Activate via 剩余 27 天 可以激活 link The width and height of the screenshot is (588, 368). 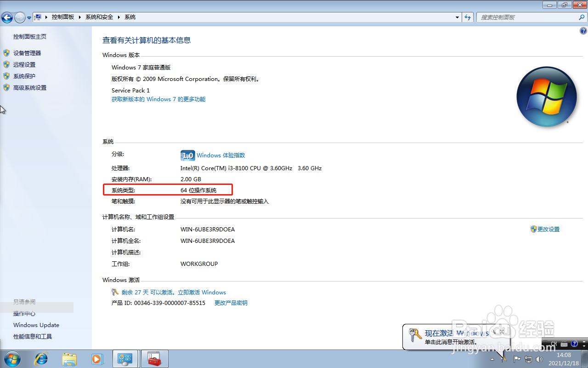tap(174, 292)
